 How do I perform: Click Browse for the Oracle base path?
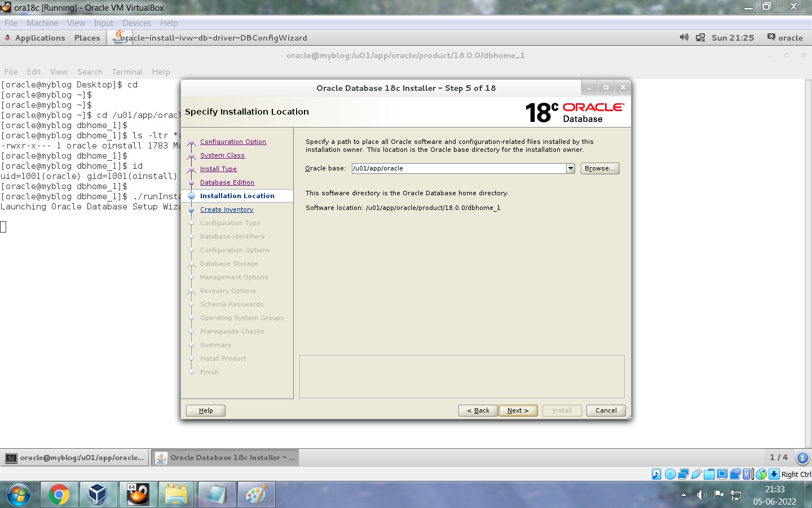coord(600,168)
